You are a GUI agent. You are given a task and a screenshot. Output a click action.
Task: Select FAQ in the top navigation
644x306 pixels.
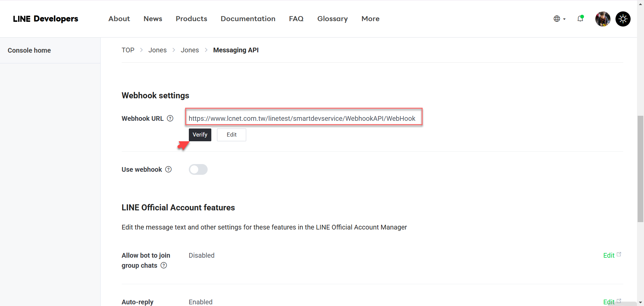pyautogui.click(x=296, y=19)
